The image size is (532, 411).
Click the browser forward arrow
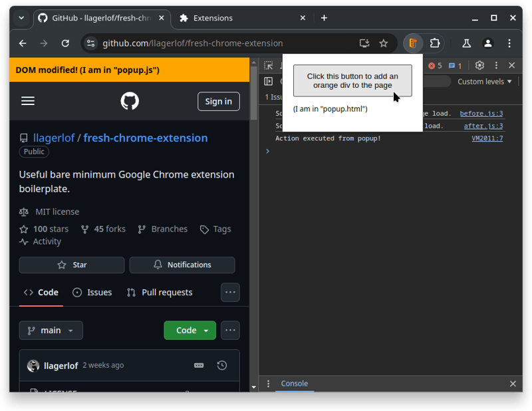click(x=44, y=43)
